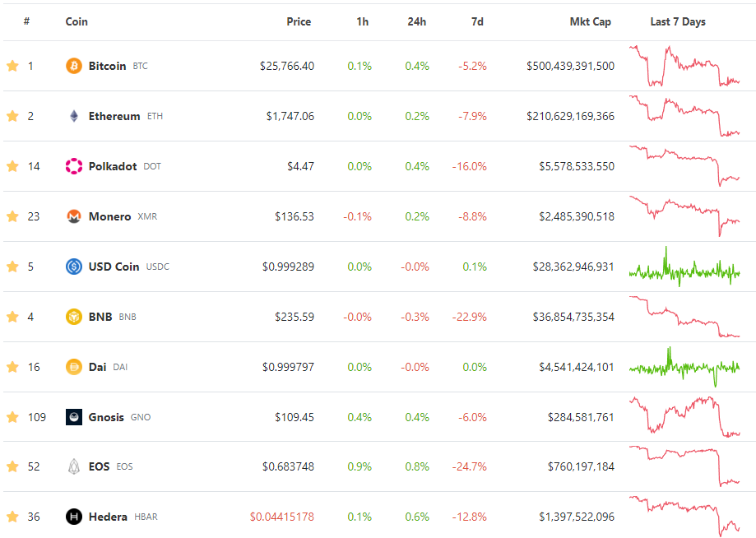Click Monero's price $136.53

coord(295,216)
